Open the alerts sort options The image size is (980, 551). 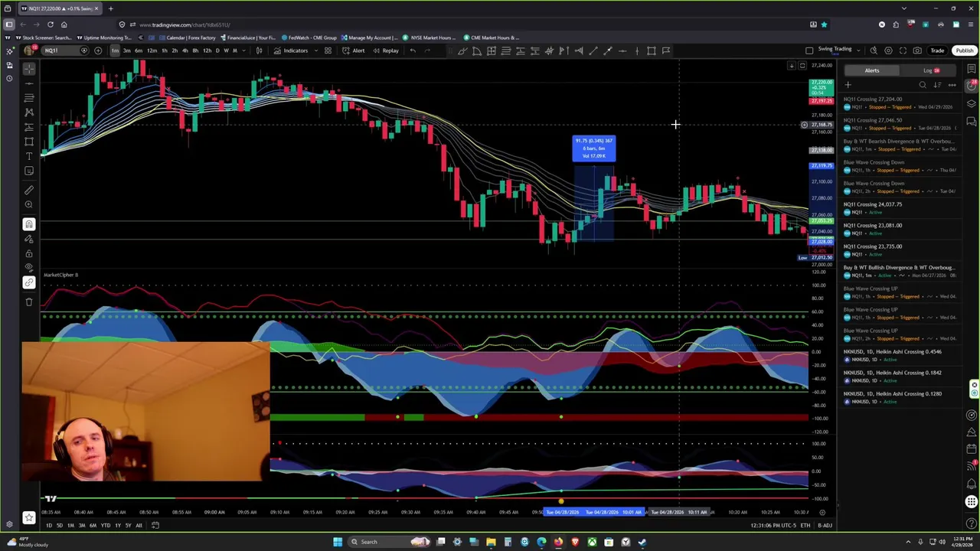(x=937, y=85)
